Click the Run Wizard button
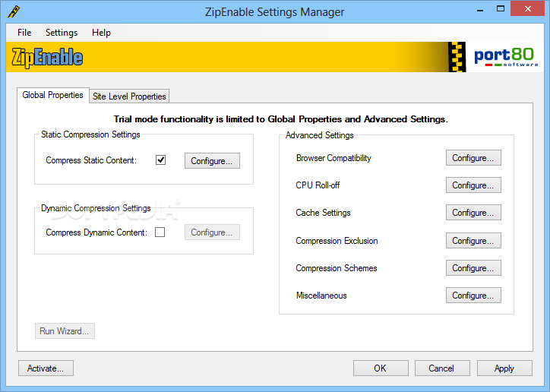Image resolution: width=550 pixels, height=392 pixels. pyautogui.click(x=65, y=331)
